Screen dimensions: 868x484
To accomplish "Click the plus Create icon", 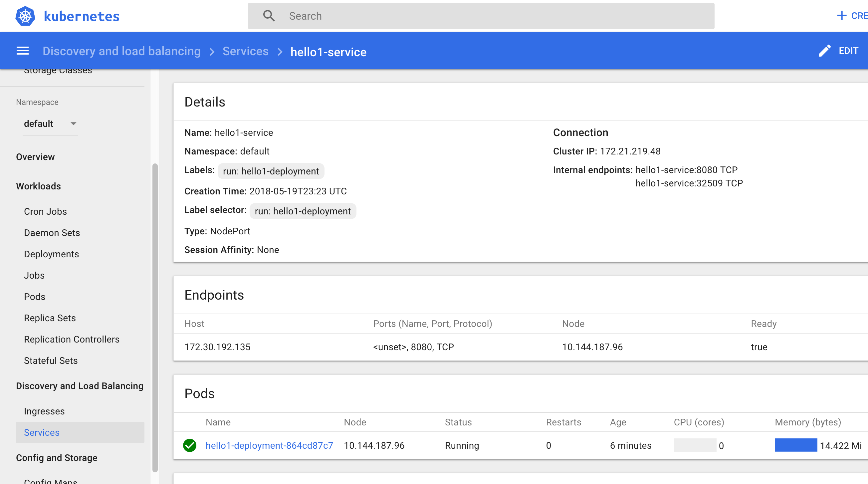I will [841, 16].
